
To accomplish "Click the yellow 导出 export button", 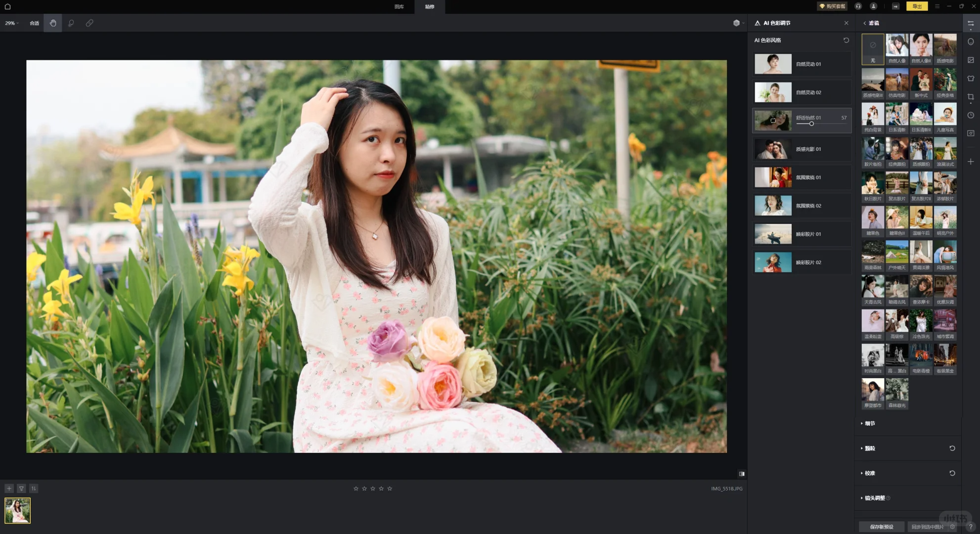I will (917, 6).
